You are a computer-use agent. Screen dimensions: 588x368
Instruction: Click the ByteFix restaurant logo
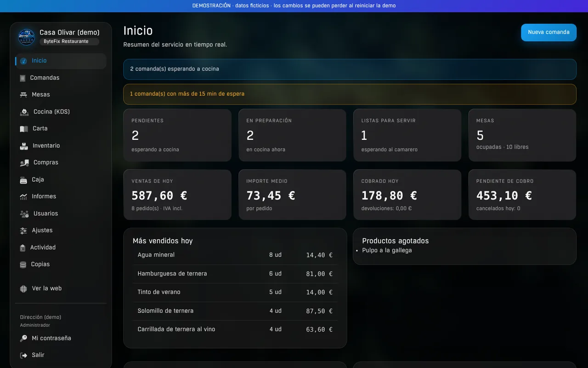27,37
